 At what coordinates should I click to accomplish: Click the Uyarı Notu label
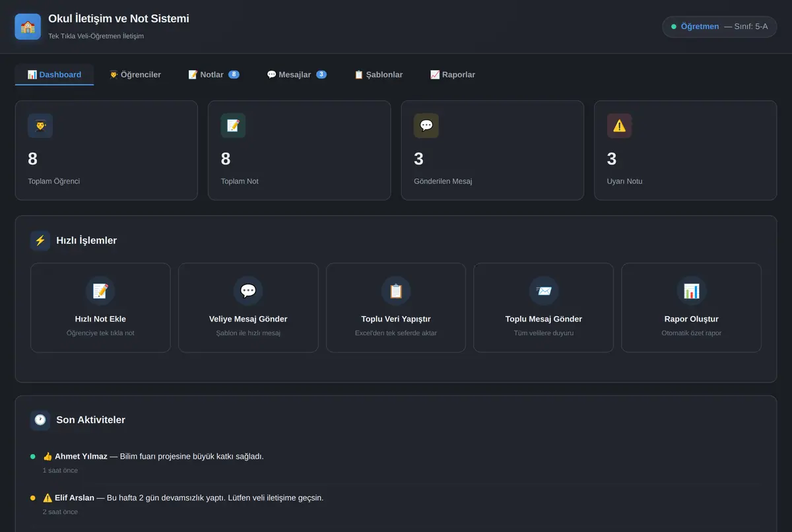[x=624, y=181]
